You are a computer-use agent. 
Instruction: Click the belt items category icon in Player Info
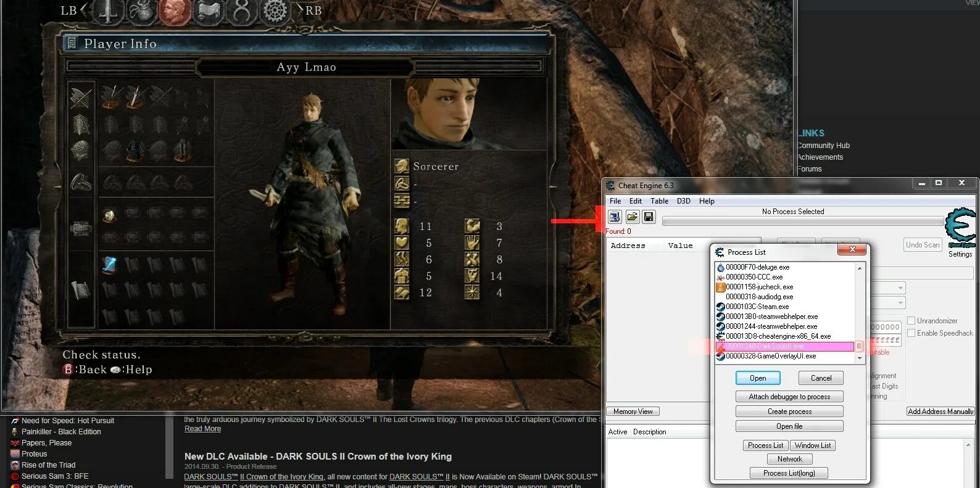tap(81, 229)
